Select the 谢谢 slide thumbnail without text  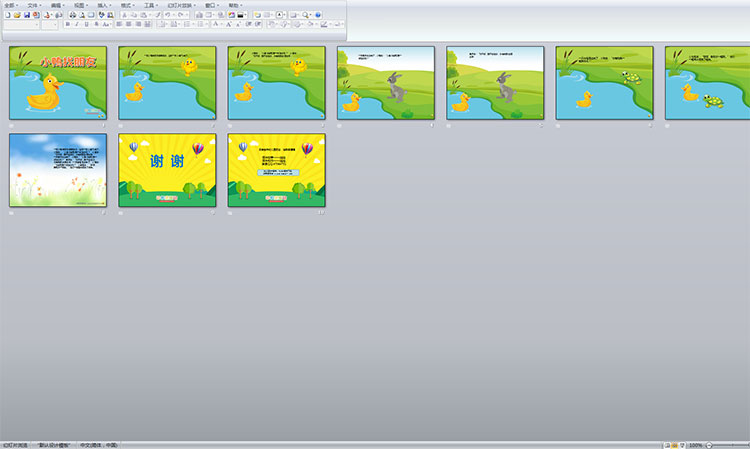tap(166, 169)
